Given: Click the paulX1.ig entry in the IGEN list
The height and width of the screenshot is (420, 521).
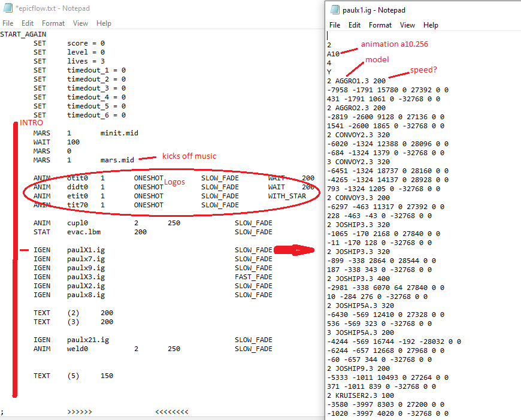Looking at the screenshot, I should tap(86, 250).
